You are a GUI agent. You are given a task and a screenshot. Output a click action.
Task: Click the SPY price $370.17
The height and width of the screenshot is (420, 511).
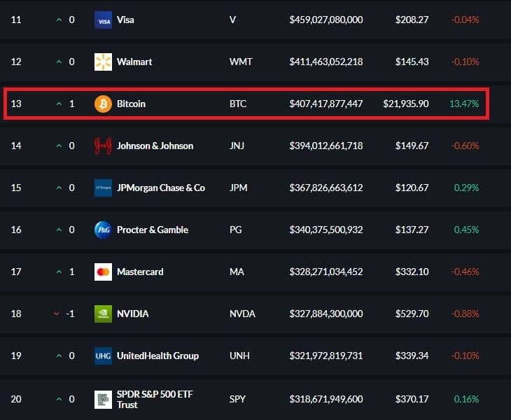[x=412, y=400]
